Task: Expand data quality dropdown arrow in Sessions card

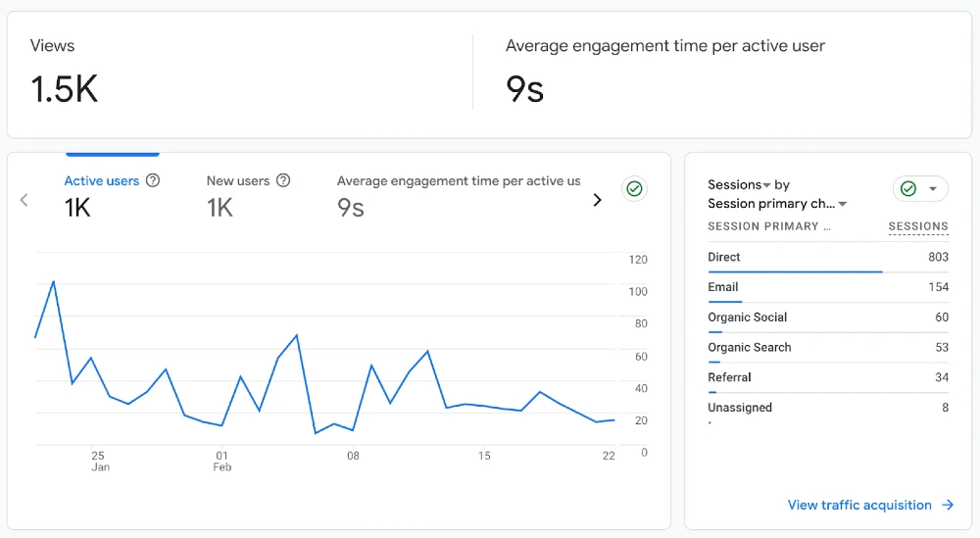Action: point(933,189)
